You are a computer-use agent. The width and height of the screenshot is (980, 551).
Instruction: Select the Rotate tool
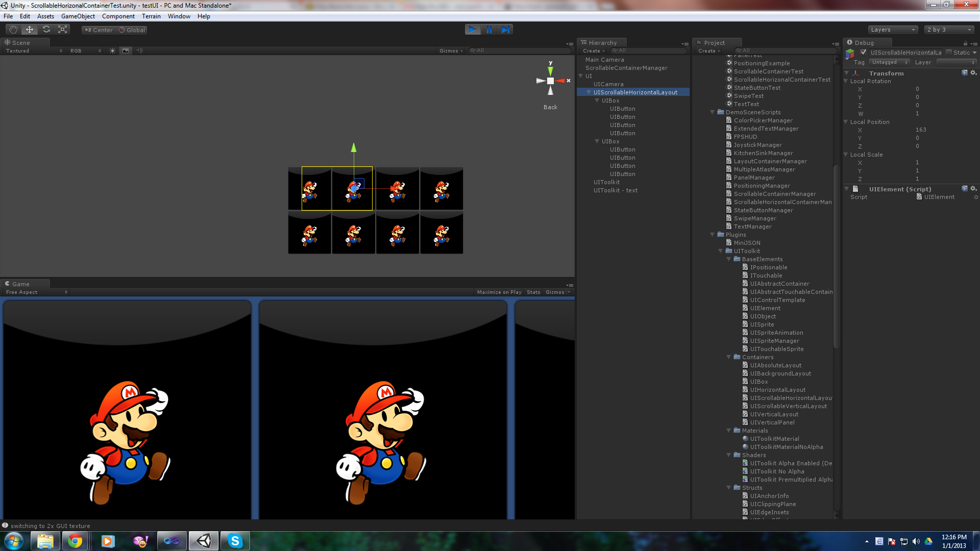(x=46, y=30)
